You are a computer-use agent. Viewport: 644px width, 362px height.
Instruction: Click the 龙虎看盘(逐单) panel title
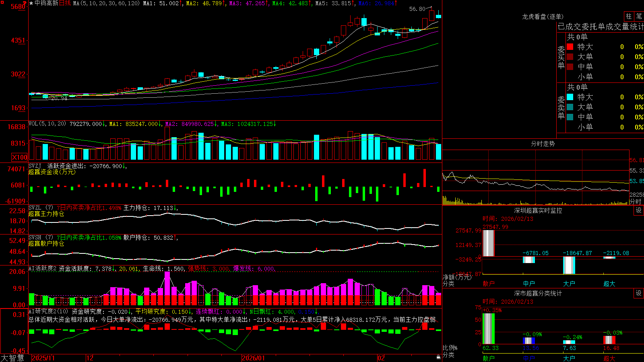543,16
